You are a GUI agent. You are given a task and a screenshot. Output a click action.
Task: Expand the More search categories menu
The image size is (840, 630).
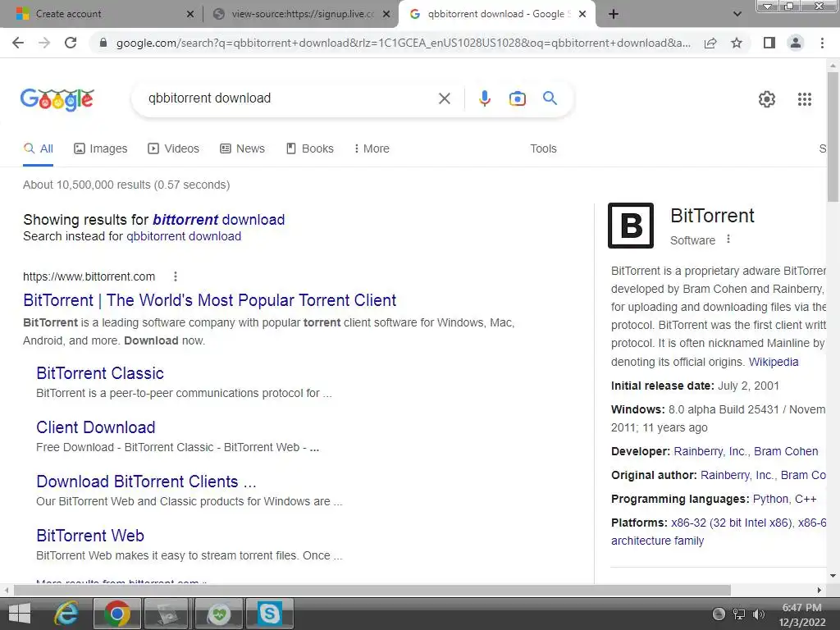(372, 149)
